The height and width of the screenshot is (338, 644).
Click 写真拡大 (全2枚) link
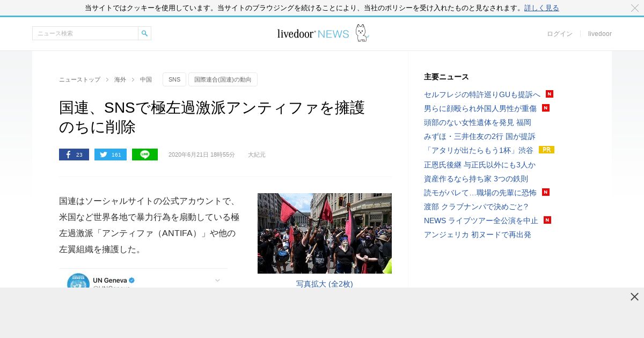325,283
